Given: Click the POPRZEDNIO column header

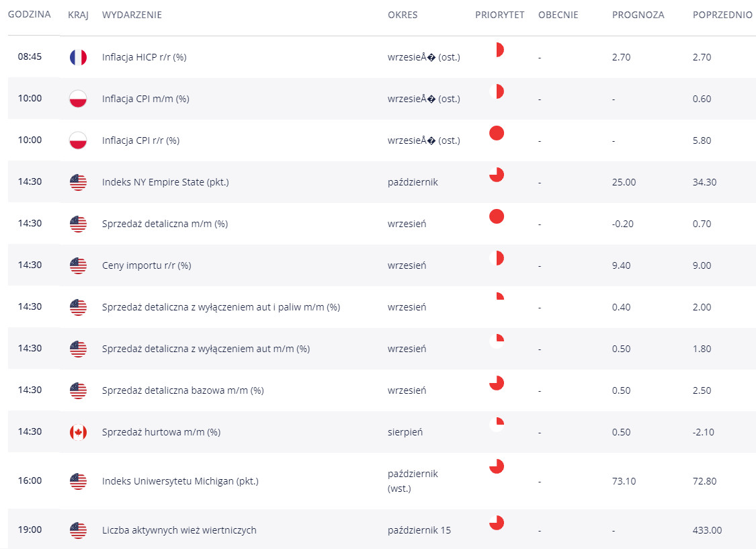Looking at the screenshot, I should [722, 15].
